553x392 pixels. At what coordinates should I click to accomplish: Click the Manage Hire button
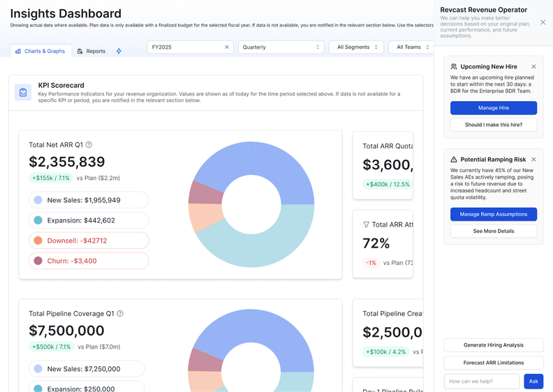[x=494, y=108]
